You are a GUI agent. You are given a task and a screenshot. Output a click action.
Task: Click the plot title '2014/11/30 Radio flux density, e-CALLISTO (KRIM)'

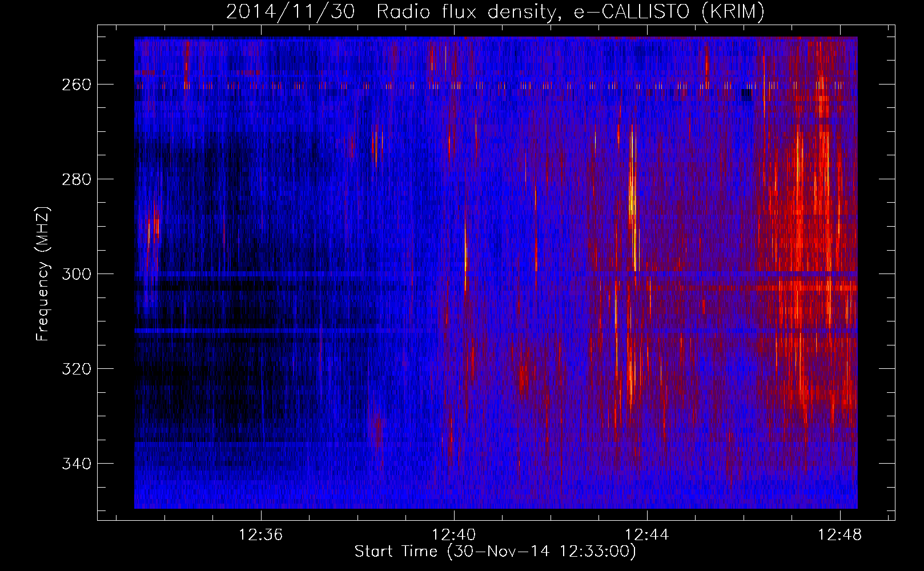pos(495,12)
